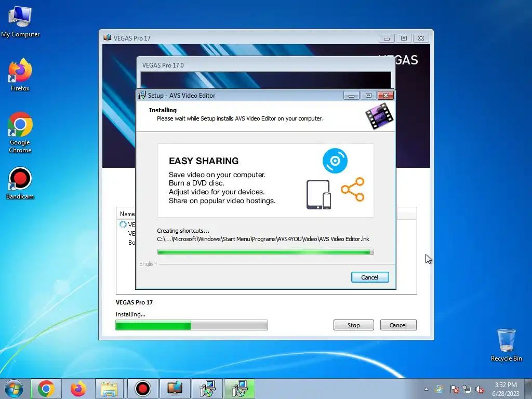Launch Bandicam from the desktop

20,183
